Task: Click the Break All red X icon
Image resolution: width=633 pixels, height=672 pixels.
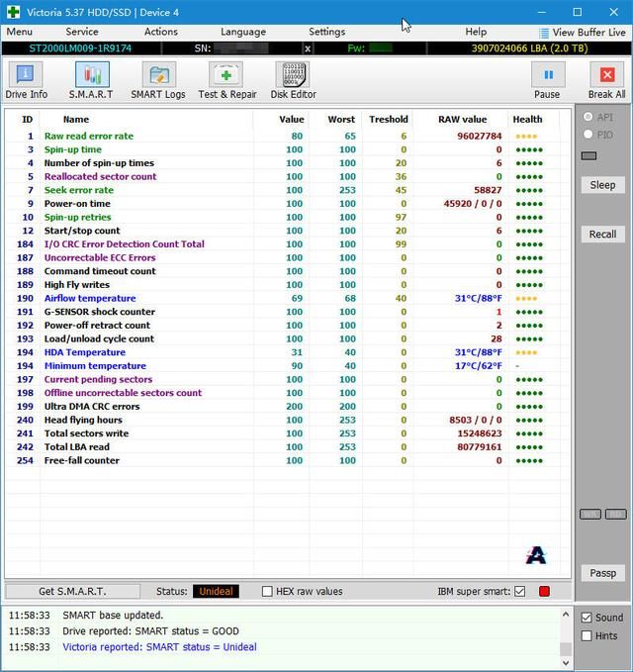Action: click(607, 74)
